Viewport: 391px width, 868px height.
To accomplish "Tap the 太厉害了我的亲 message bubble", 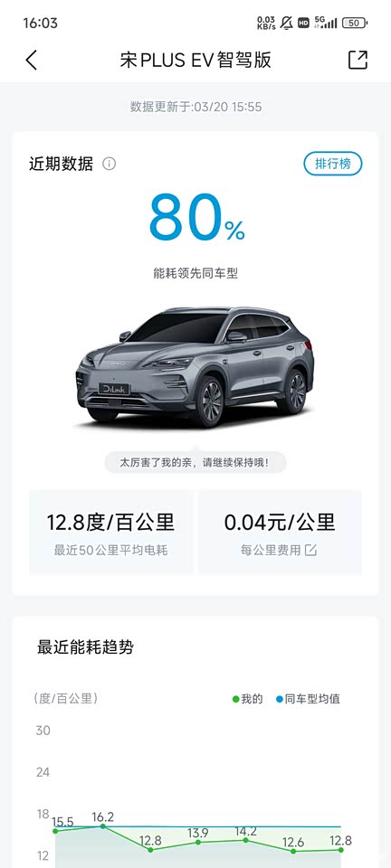I will click(x=195, y=462).
